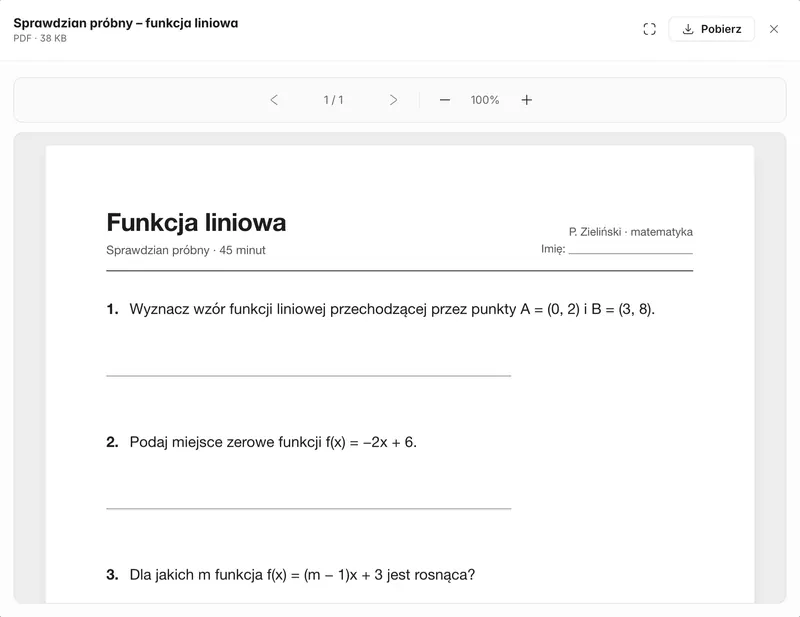Click question 1 about points A and B

point(380,309)
